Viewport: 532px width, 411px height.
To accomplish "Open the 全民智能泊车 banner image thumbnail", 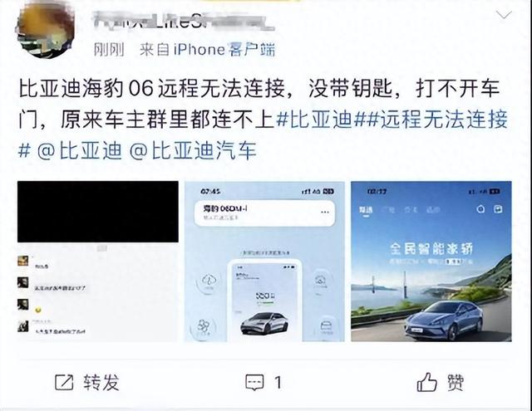I will 431,262.
